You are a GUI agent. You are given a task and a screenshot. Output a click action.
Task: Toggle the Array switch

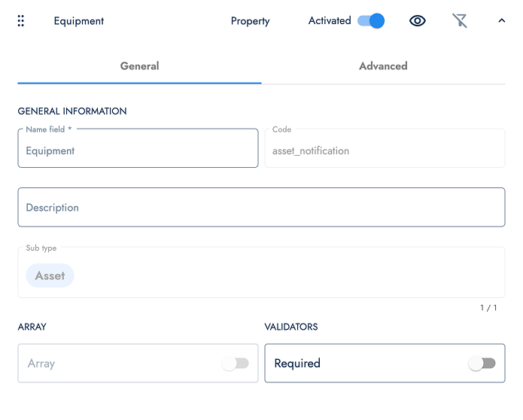pyautogui.click(x=235, y=364)
